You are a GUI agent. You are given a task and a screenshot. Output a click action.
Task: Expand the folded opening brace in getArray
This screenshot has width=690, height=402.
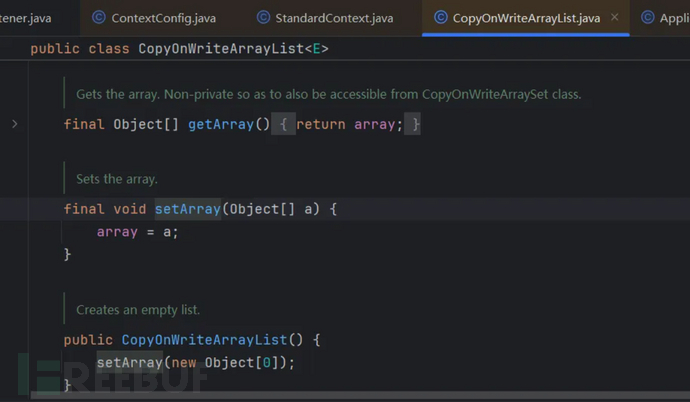pos(284,124)
